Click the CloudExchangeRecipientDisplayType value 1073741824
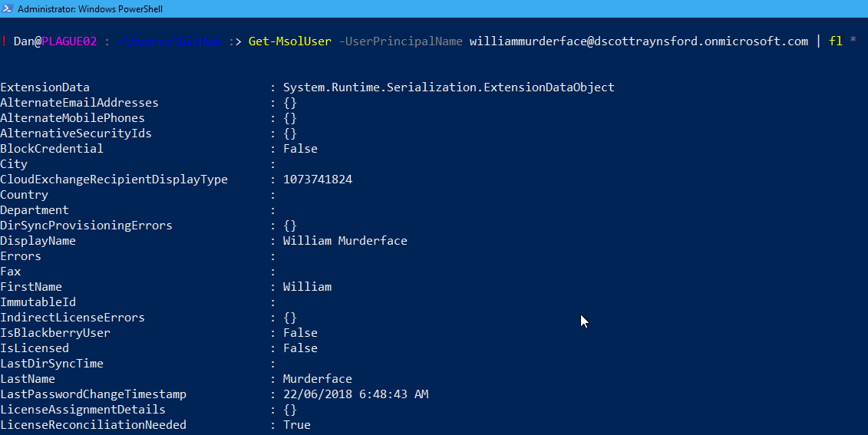 pyautogui.click(x=318, y=180)
